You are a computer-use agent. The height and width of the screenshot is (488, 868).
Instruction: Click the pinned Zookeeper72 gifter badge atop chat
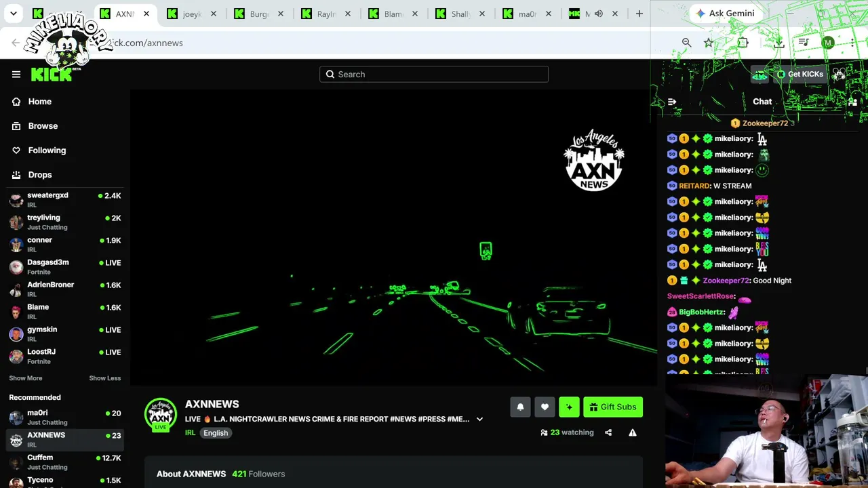762,123
